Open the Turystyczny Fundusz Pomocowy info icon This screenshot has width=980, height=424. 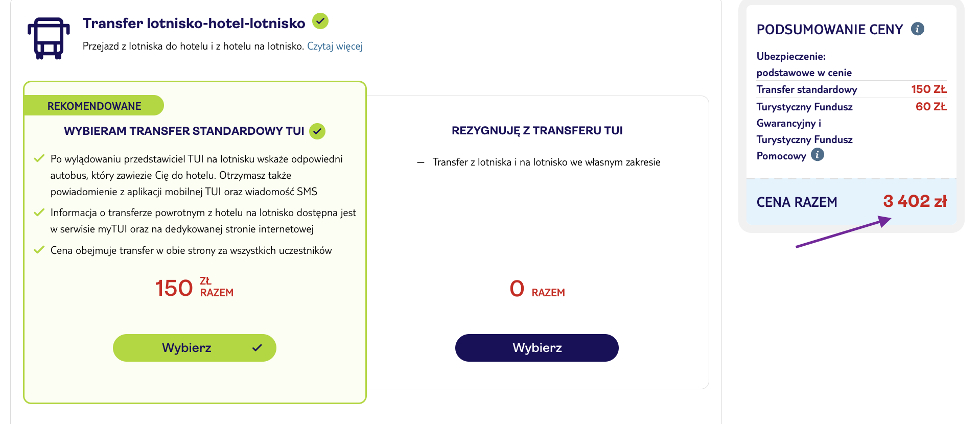pyautogui.click(x=818, y=155)
